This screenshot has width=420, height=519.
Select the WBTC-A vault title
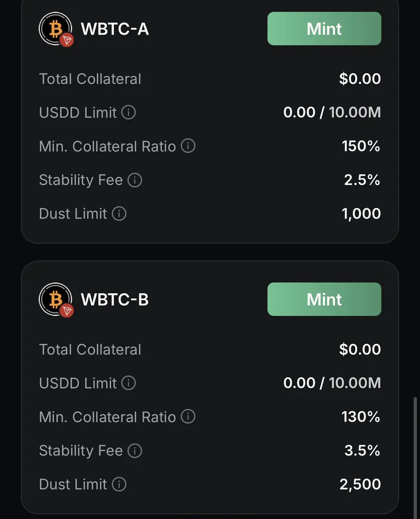(115, 29)
